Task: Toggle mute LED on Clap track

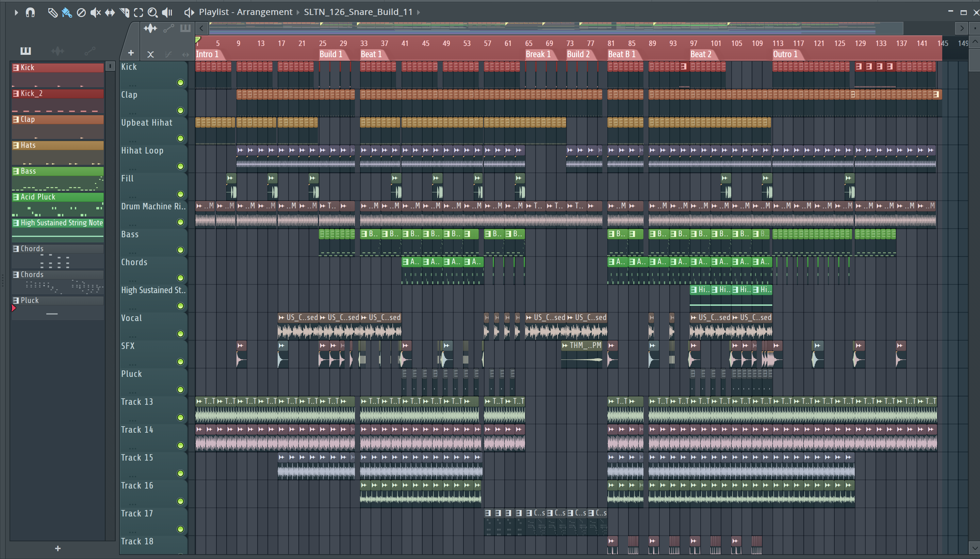Action: pos(180,111)
